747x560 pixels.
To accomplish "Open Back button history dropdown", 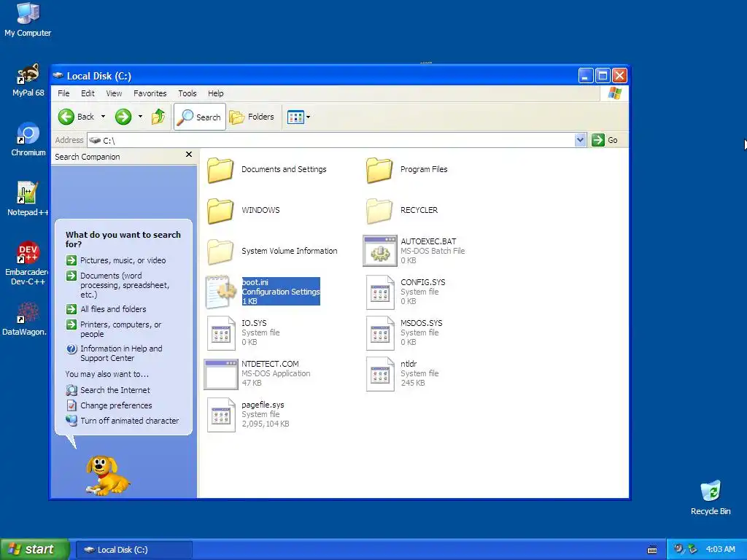I will pyautogui.click(x=103, y=117).
